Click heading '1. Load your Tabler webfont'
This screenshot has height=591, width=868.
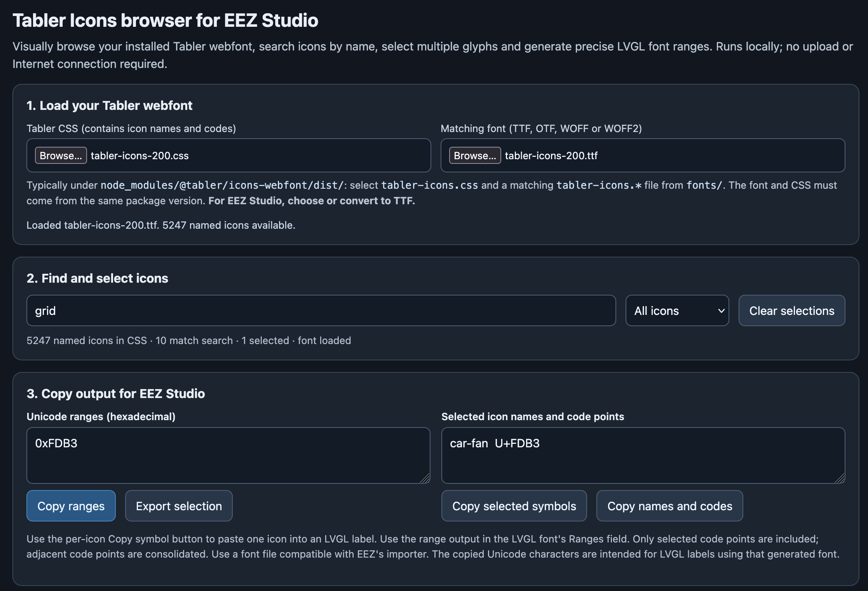click(110, 106)
